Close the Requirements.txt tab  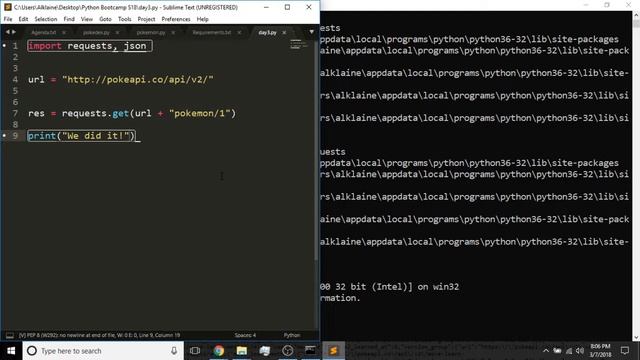(x=239, y=32)
